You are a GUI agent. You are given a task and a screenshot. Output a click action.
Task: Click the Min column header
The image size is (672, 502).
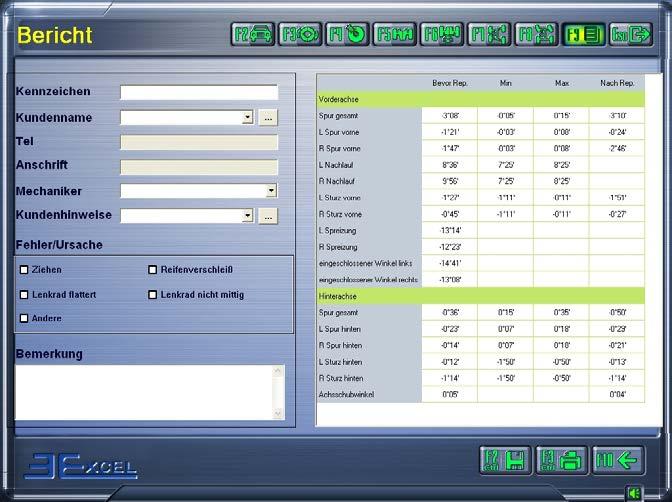pos(506,83)
